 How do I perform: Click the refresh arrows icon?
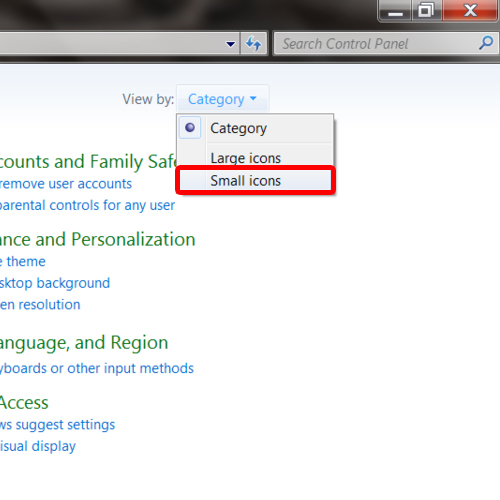pos(254,43)
